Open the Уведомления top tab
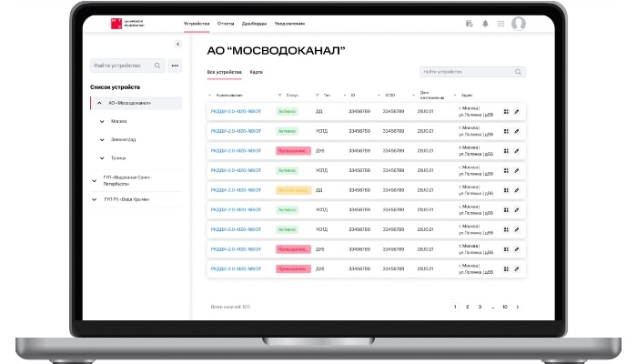The image size is (637, 364). (289, 24)
